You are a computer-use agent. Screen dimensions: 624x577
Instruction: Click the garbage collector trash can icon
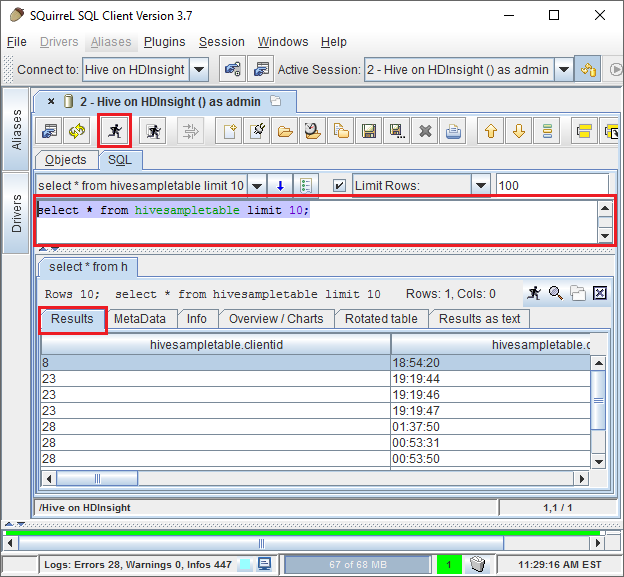[478, 564]
